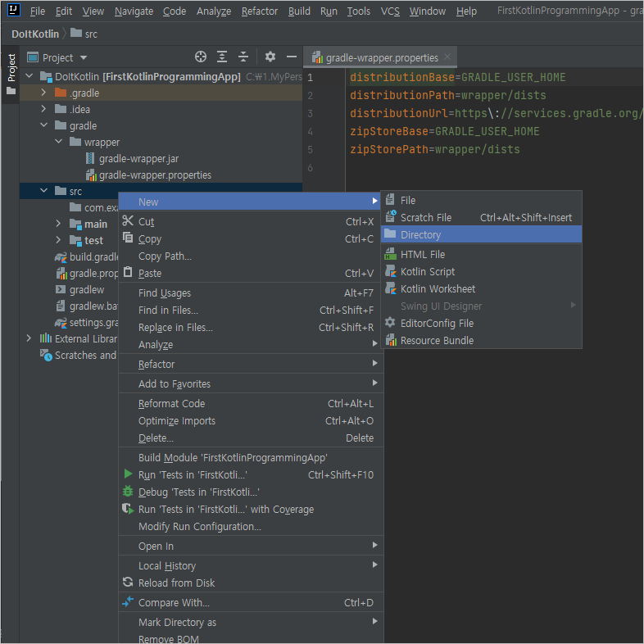This screenshot has height=644, width=644.
Task: Choose Find Usages in context menu
Action: (251, 293)
